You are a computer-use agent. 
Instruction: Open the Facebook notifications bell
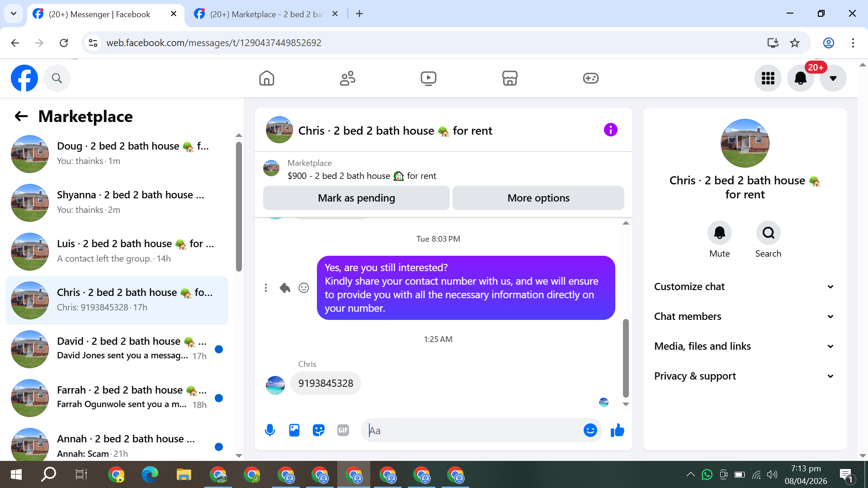point(800,78)
